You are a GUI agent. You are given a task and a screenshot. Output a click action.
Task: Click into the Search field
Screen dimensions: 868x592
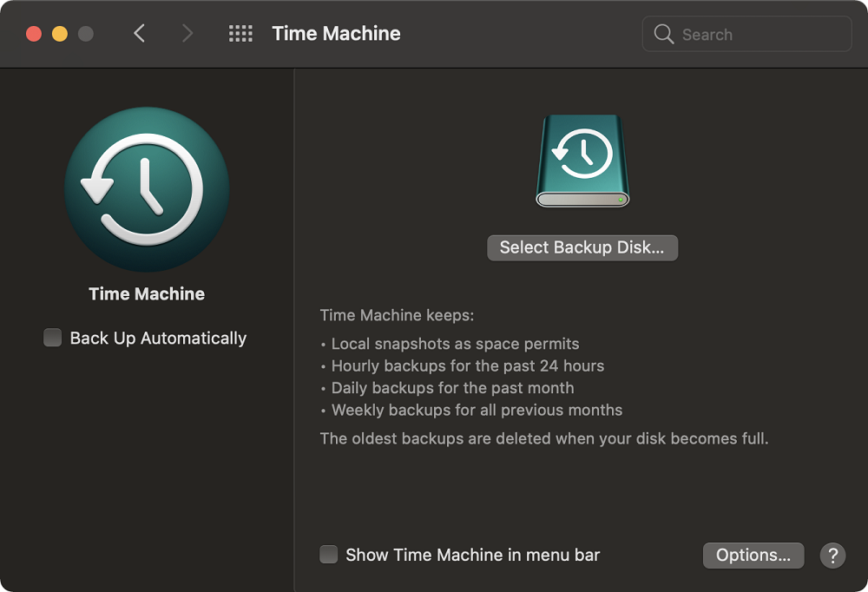point(746,34)
